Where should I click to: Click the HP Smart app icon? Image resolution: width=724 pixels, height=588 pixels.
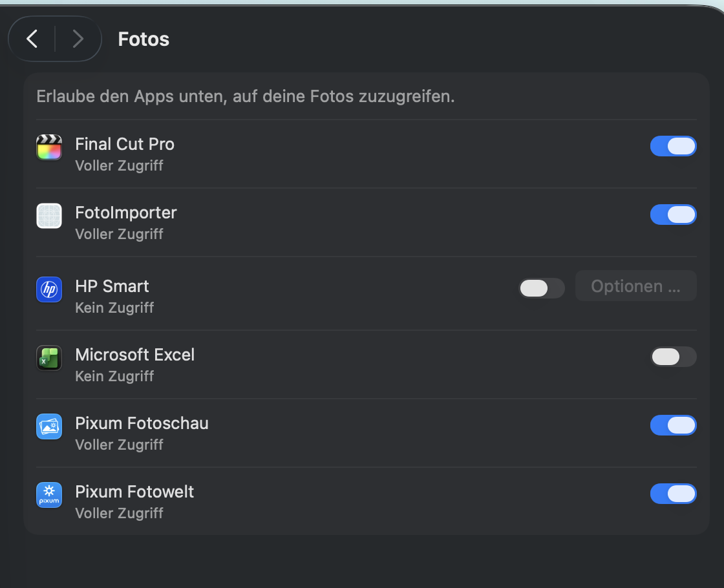pyautogui.click(x=49, y=289)
